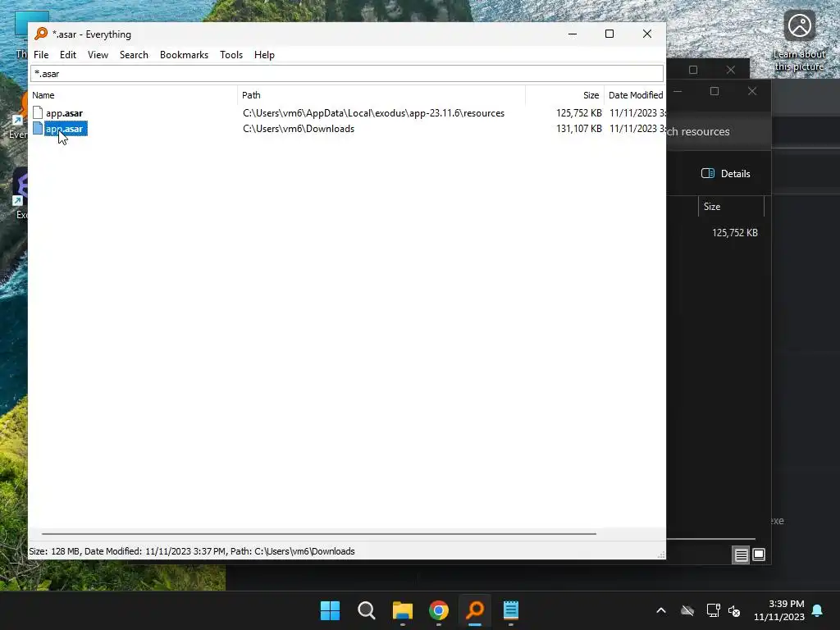840x630 pixels.
Task: Sort results by Date Modified column header
Action: (x=636, y=95)
